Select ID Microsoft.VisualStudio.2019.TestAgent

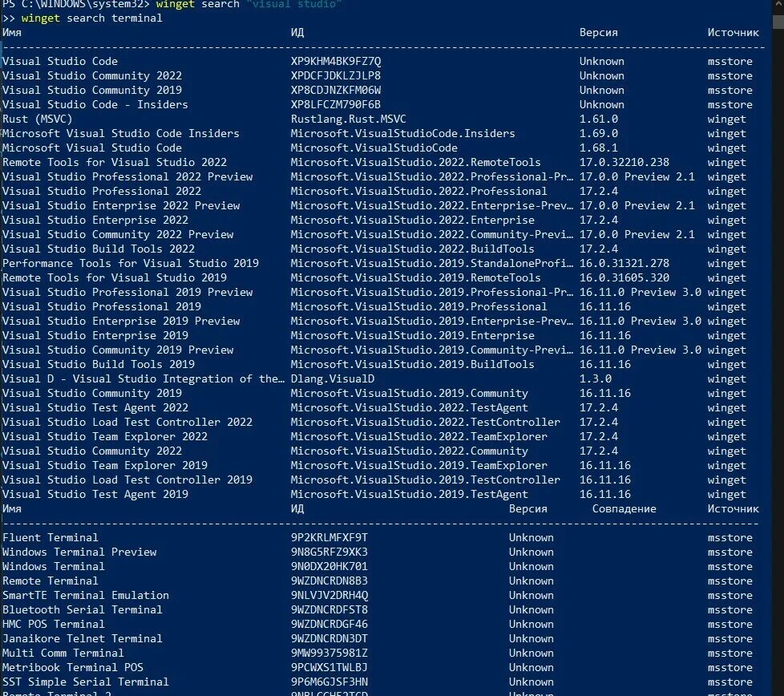tap(410, 495)
